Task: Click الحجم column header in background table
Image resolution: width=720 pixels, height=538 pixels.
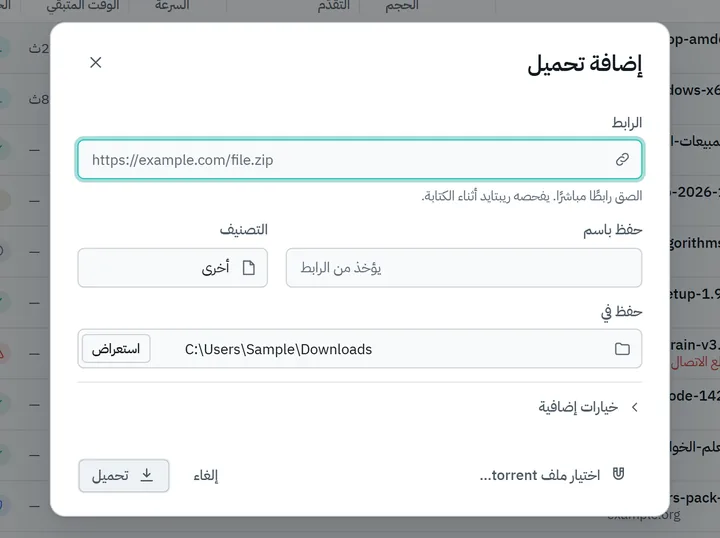Action: [x=402, y=6]
